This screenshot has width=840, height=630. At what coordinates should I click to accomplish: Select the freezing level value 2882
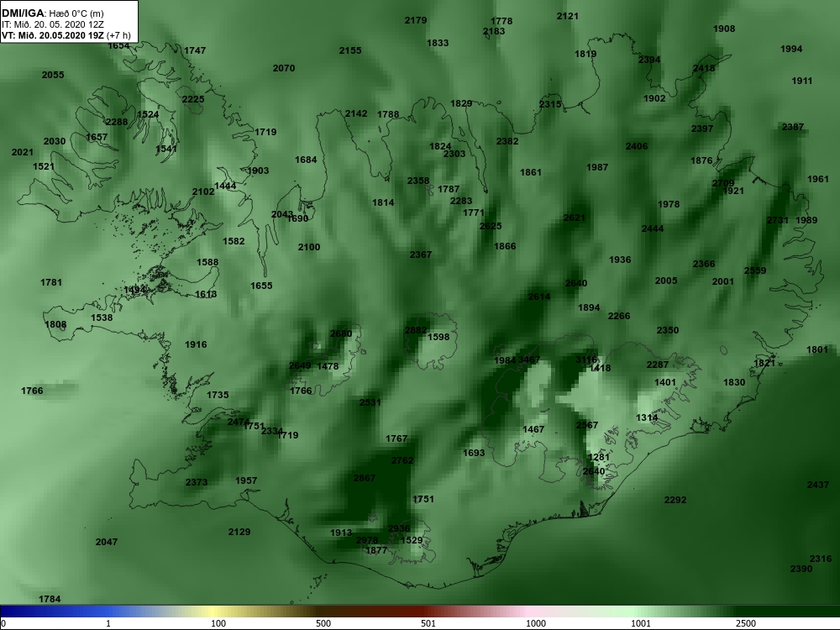[416, 330]
